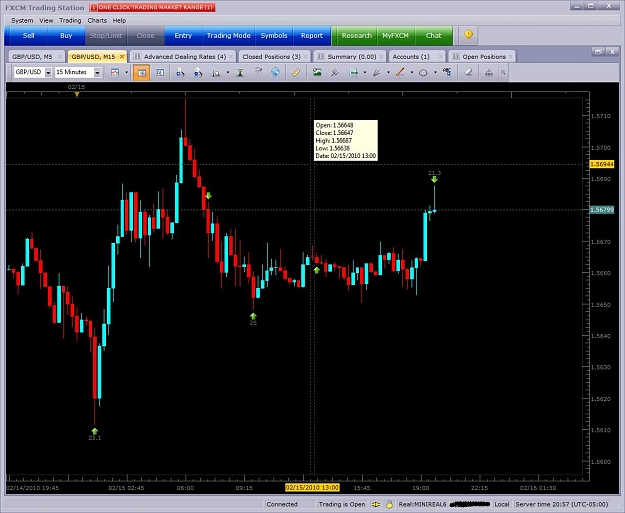Click the padlock icon in status bar

[x=389, y=504]
